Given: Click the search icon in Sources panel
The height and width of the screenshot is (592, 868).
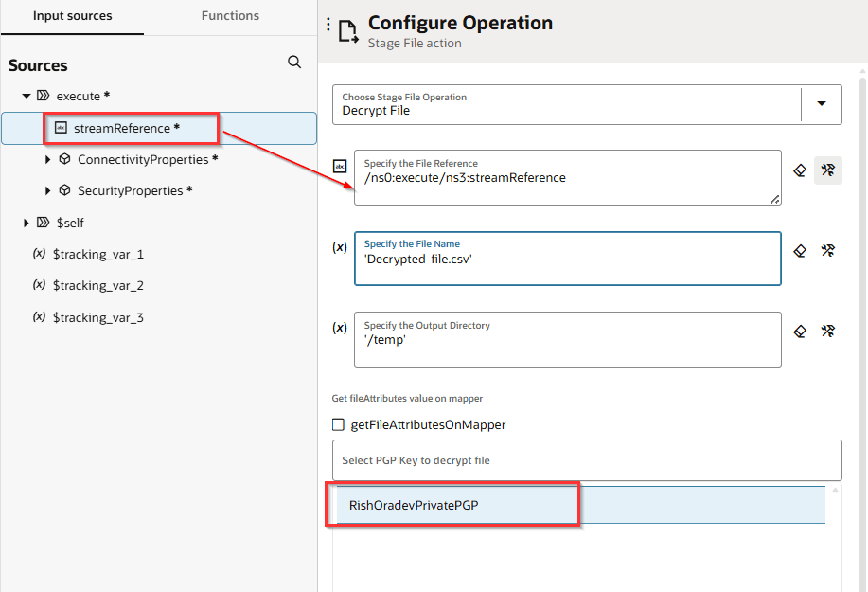Looking at the screenshot, I should pos(294,63).
